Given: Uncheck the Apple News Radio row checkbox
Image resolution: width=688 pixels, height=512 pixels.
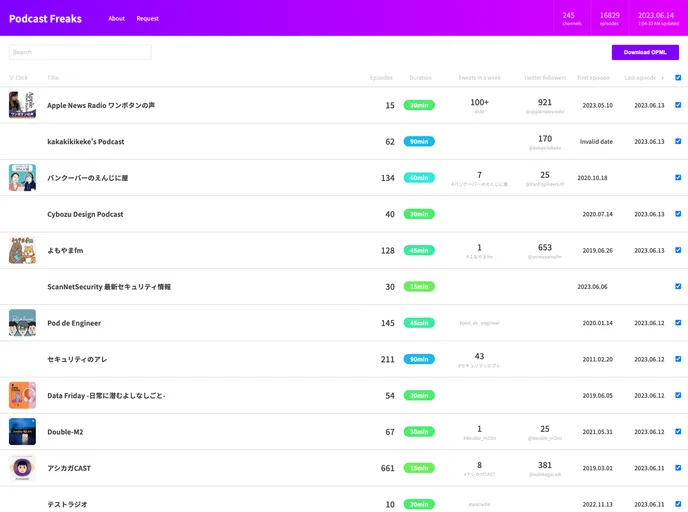Looking at the screenshot, I should (x=678, y=105).
